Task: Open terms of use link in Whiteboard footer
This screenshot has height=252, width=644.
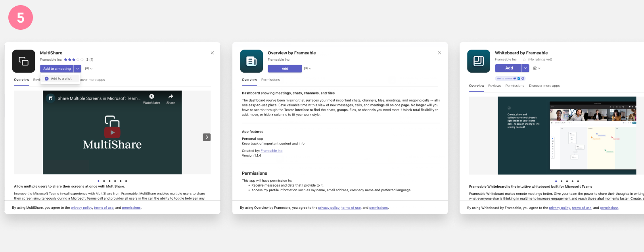Action: pyautogui.click(x=582, y=208)
